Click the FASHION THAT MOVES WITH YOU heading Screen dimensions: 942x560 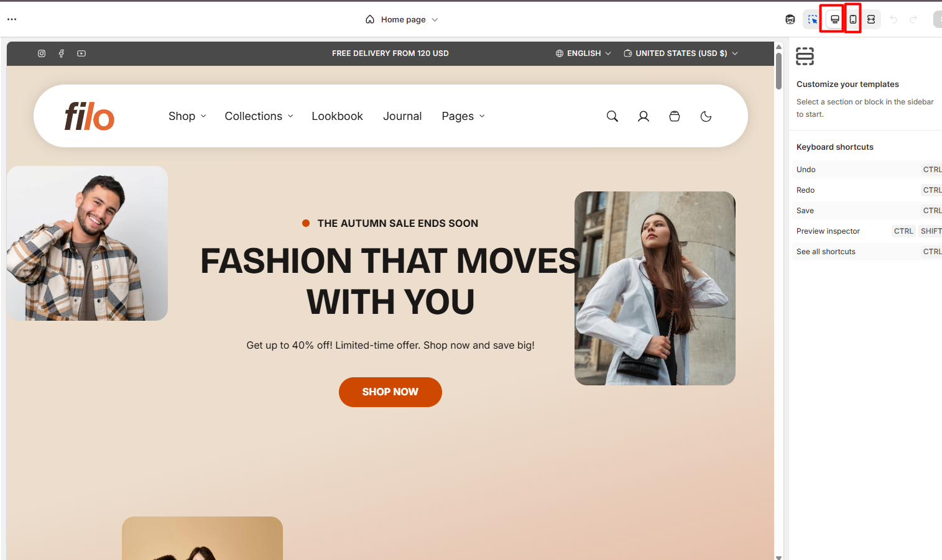390,281
